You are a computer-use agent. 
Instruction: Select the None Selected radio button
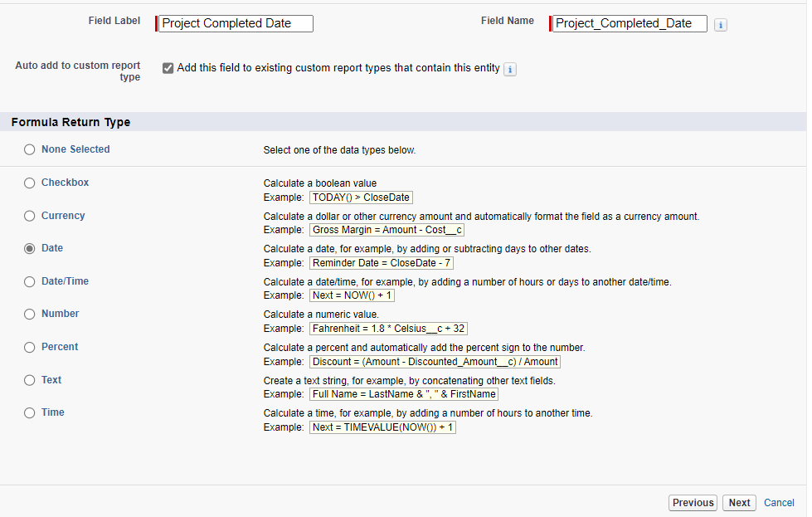30,149
